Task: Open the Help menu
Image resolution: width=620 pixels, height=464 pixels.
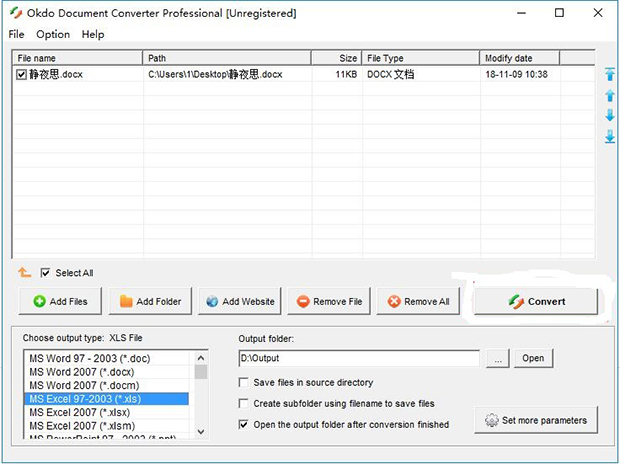Action: [93, 34]
